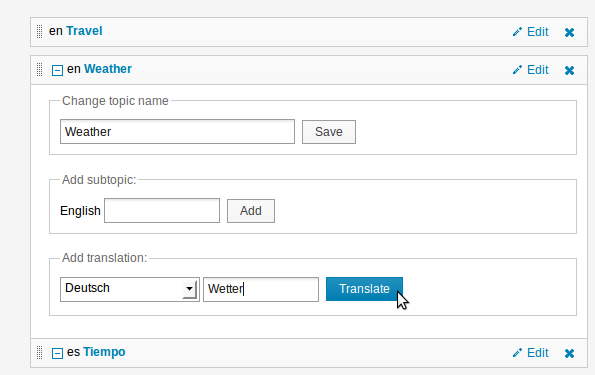Click the delete X icon for Weather topic
The image size is (595, 375).
tap(569, 71)
